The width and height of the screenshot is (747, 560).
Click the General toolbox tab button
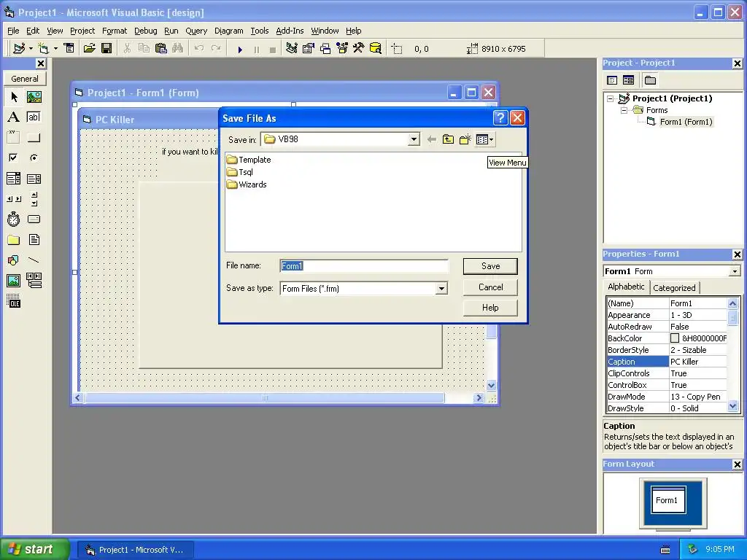26,79
